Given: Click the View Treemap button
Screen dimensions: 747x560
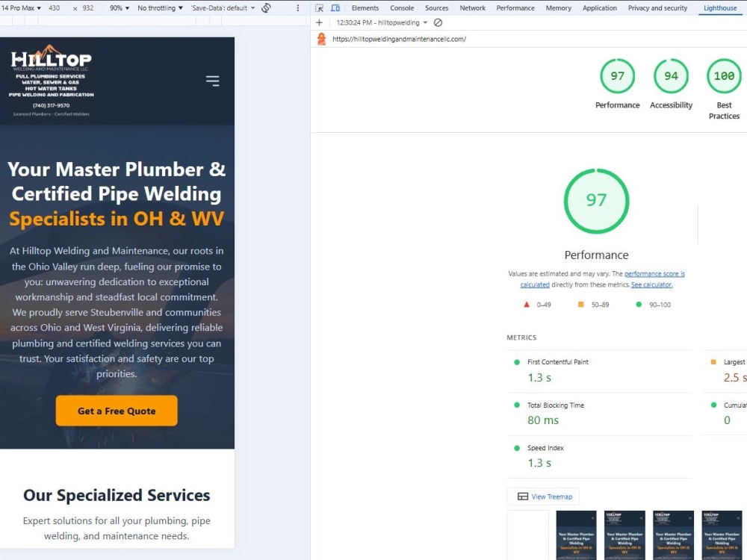Looking at the screenshot, I should pyautogui.click(x=543, y=497).
